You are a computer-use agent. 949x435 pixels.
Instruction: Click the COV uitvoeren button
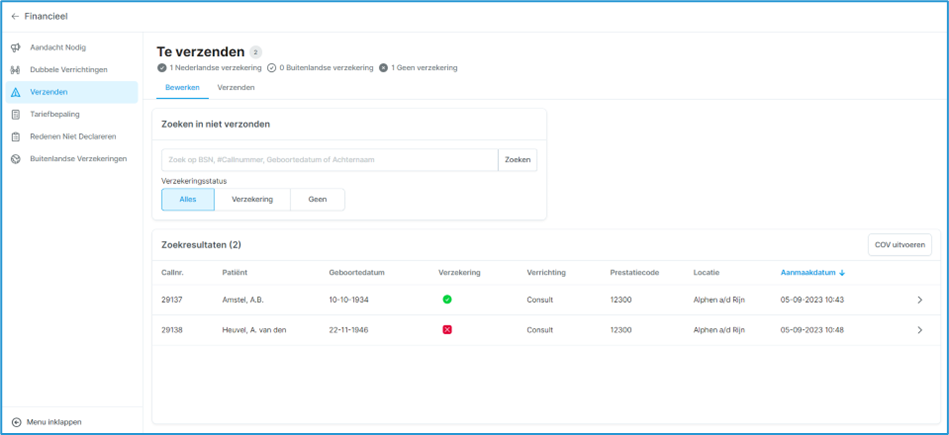tap(900, 245)
